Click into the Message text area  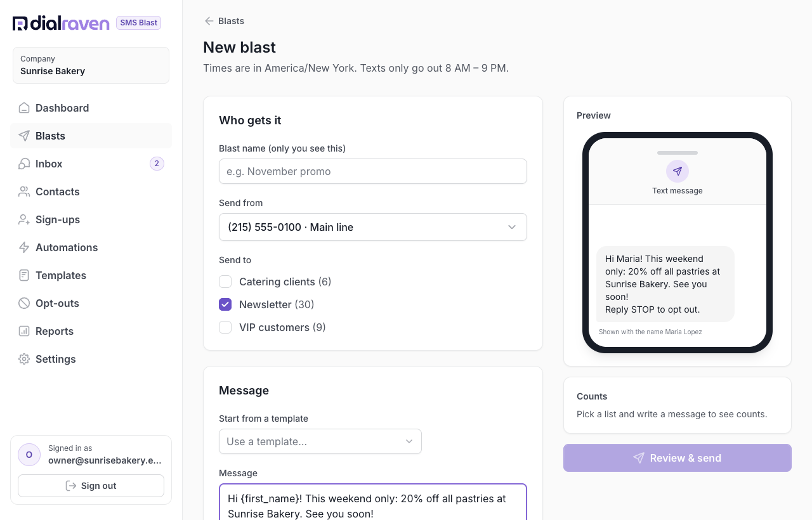coord(373,502)
